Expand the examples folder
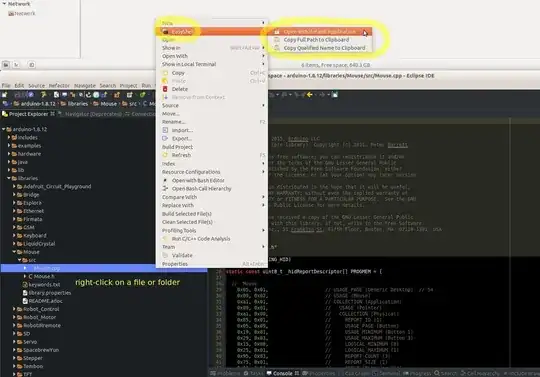The height and width of the screenshot is (377, 540). [x=9, y=146]
